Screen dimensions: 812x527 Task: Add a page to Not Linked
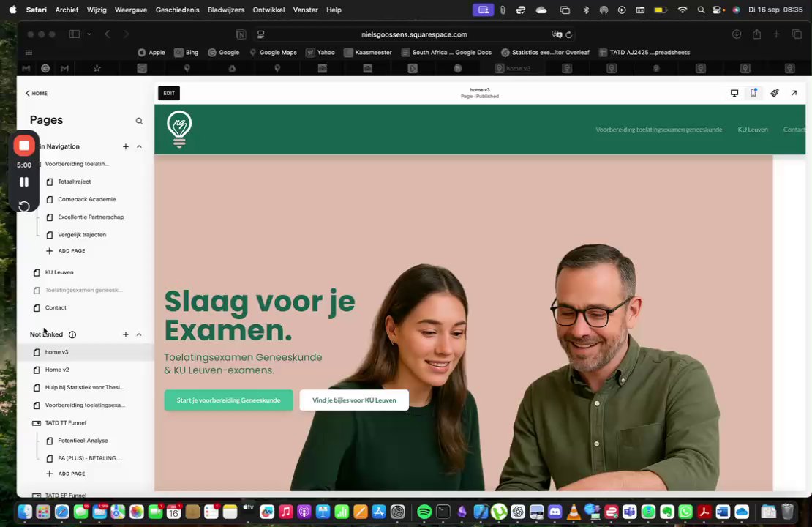(125, 334)
